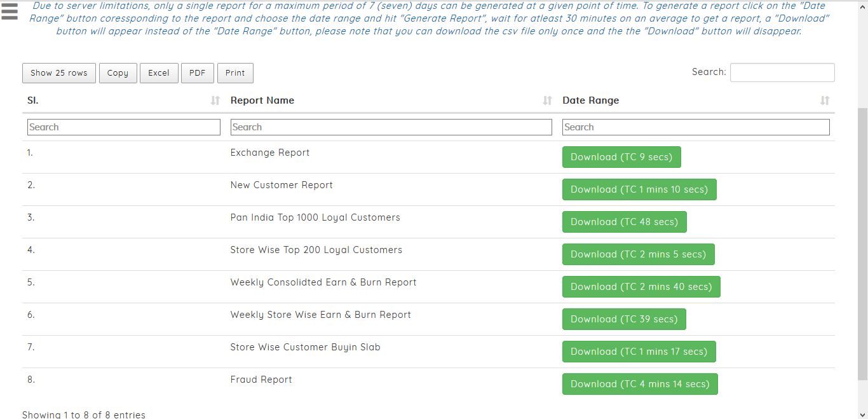868x419 pixels.
Task: Export table using Excel button
Action: click(x=159, y=73)
